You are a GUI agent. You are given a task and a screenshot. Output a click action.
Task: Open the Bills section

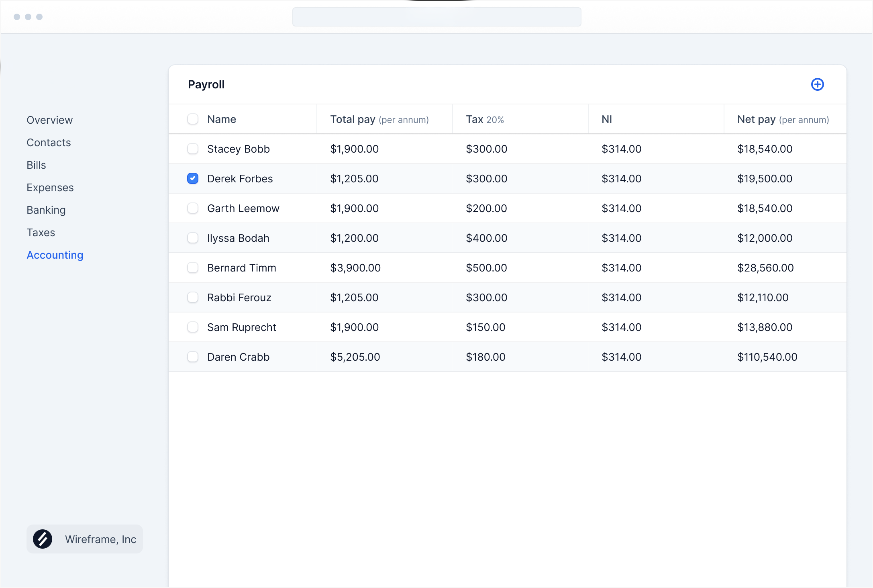pyautogui.click(x=36, y=165)
